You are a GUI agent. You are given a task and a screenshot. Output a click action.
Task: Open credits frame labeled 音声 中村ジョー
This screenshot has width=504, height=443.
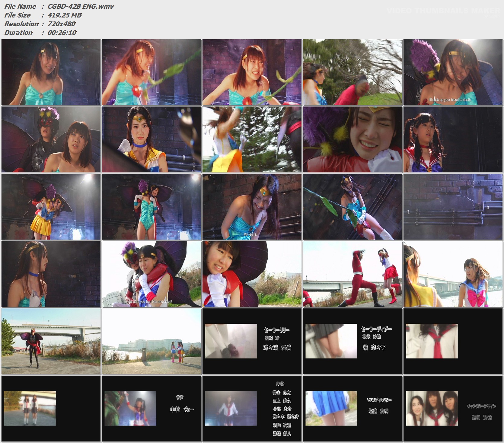(x=152, y=409)
